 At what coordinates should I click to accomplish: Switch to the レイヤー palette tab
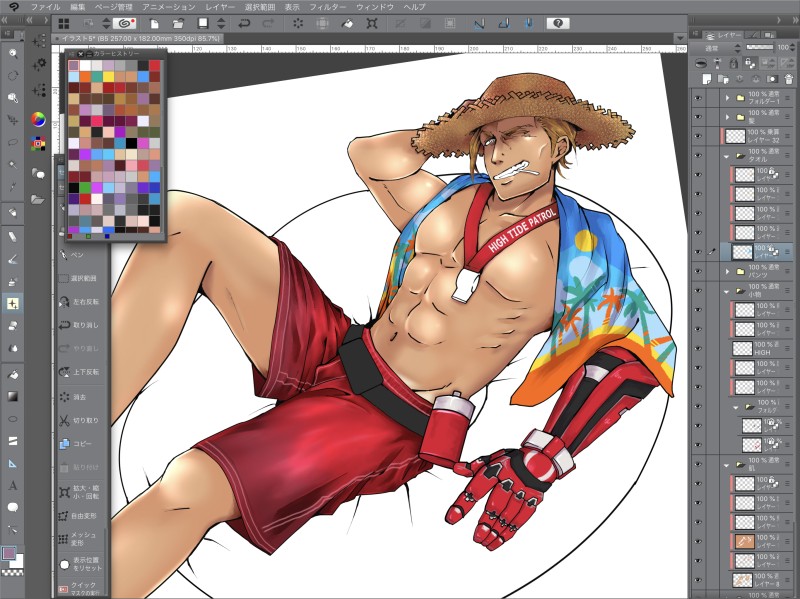tap(724, 35)
